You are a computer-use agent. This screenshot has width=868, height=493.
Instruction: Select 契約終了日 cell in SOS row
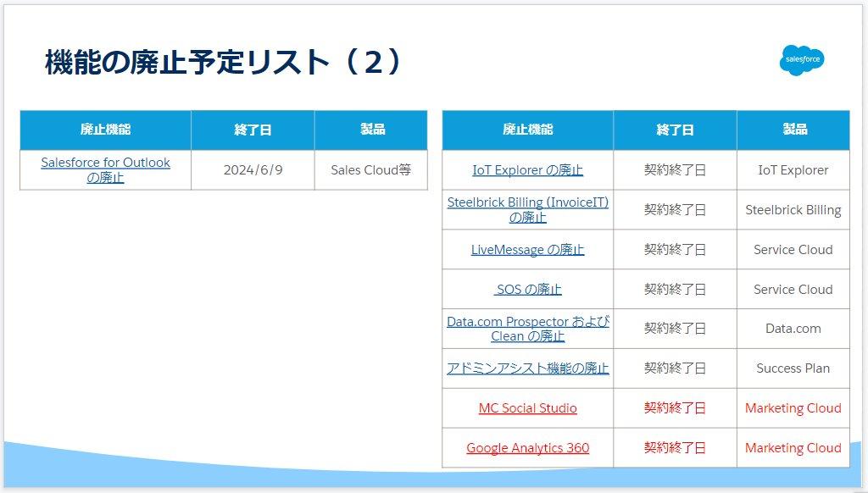coord(675,290)
